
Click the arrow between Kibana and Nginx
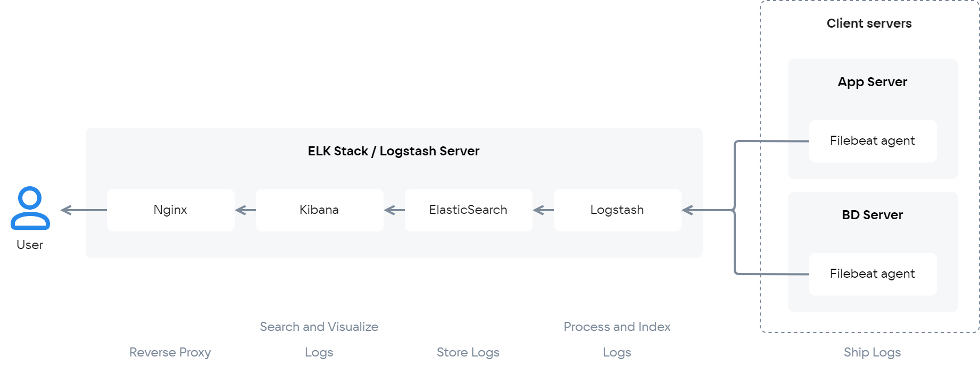tap(245, 210)
